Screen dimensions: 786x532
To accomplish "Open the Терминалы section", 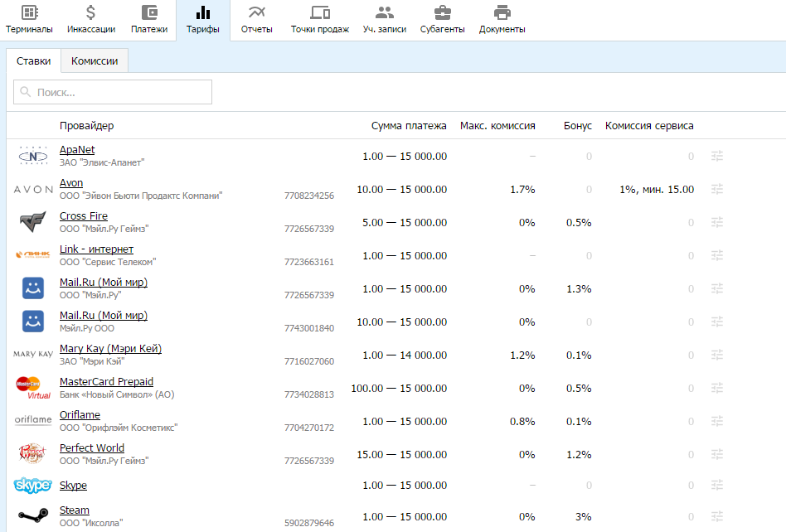I will (x=29, y=20).
